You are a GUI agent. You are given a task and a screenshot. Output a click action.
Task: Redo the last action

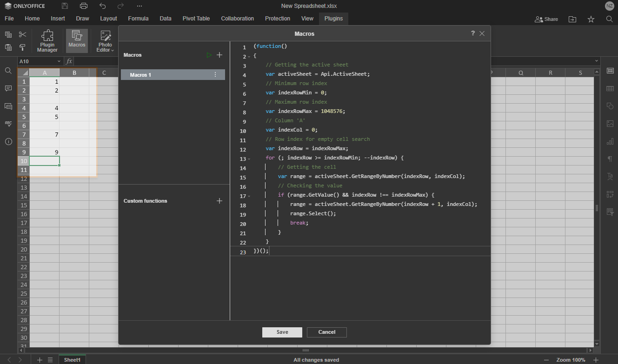click(121, 6)
